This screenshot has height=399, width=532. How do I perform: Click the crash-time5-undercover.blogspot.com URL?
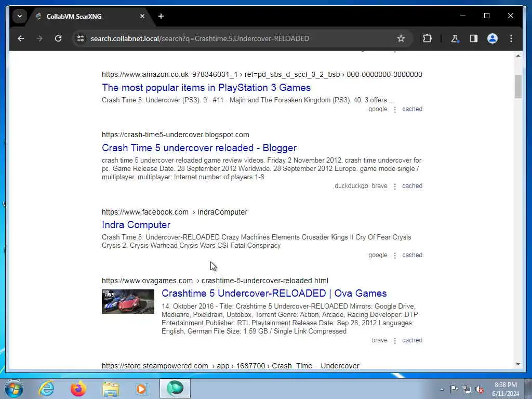coord(176,135)
